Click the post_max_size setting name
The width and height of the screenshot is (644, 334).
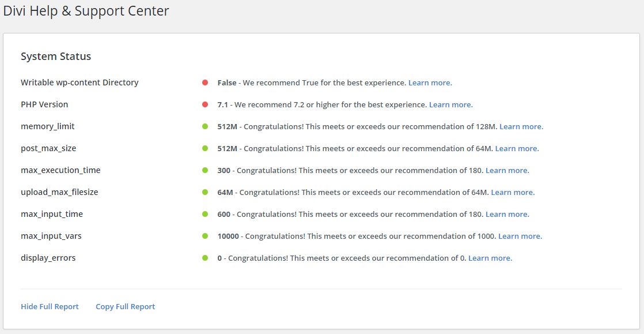(x=48, y=148)
